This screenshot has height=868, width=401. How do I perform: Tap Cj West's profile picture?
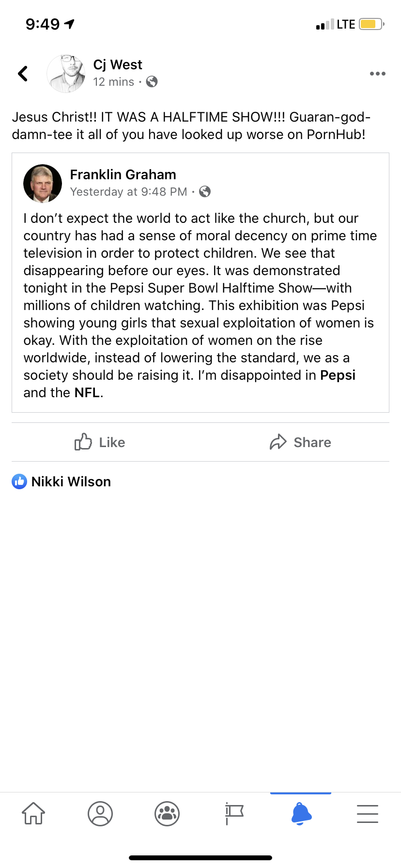[x=66, y=74]
